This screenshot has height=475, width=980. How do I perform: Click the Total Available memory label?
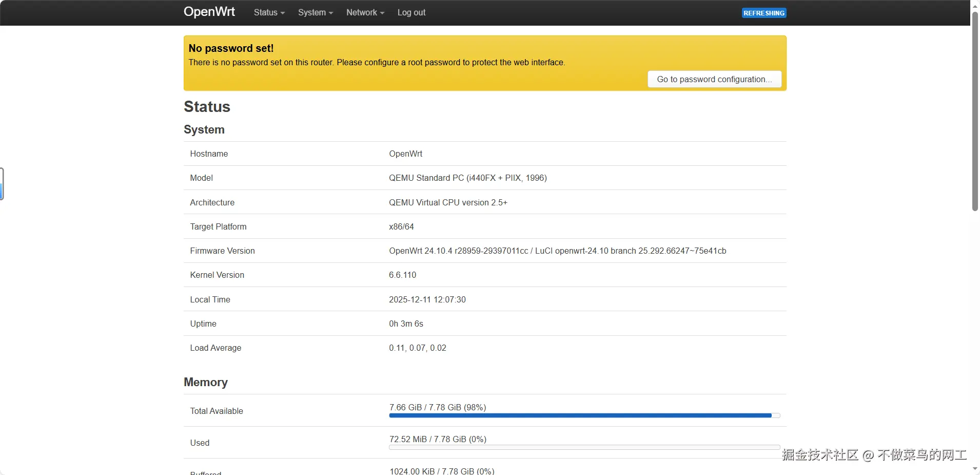[217, 411]
